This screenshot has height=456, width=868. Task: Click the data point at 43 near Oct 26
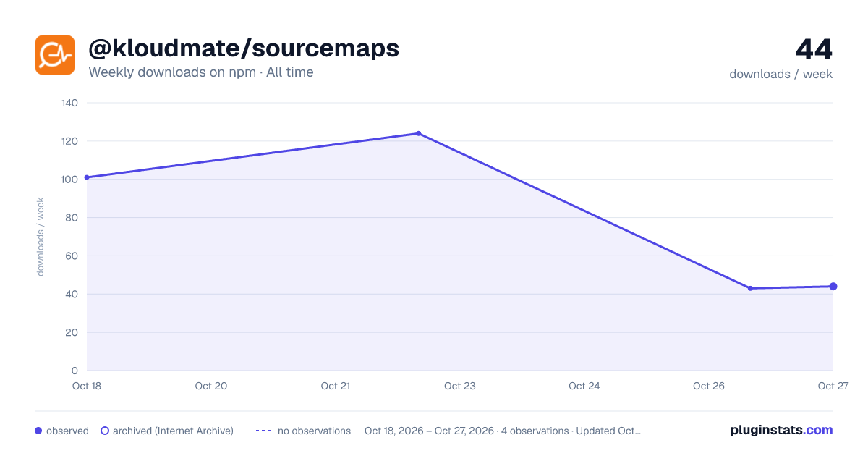(x=750, y=288)
